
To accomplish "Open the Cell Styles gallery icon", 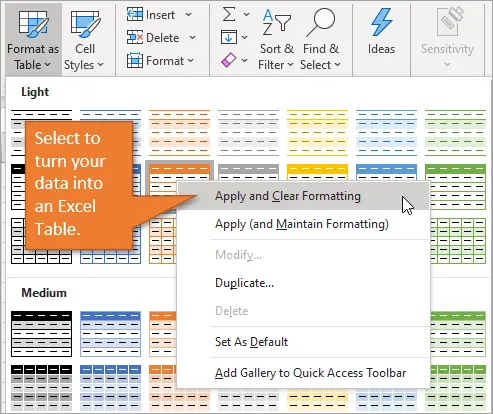I will (x=85, y=24).
